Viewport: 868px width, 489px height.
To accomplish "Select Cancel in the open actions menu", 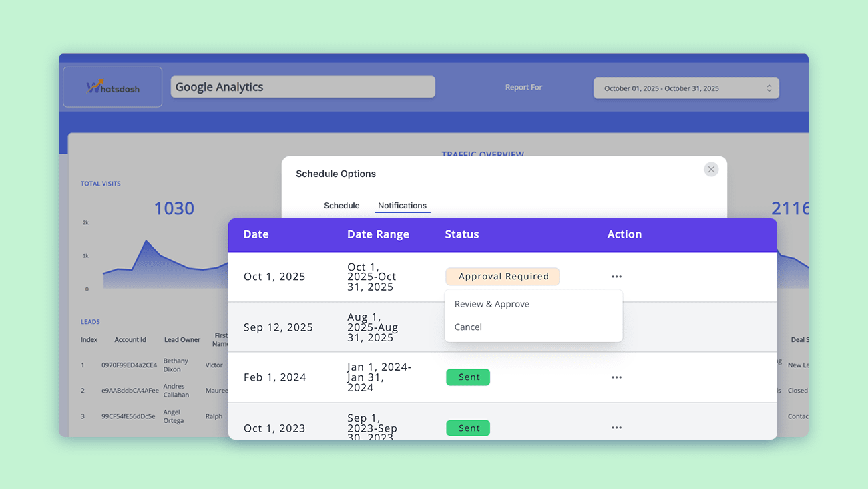I will pyautogui.click(x=468, y=327).
